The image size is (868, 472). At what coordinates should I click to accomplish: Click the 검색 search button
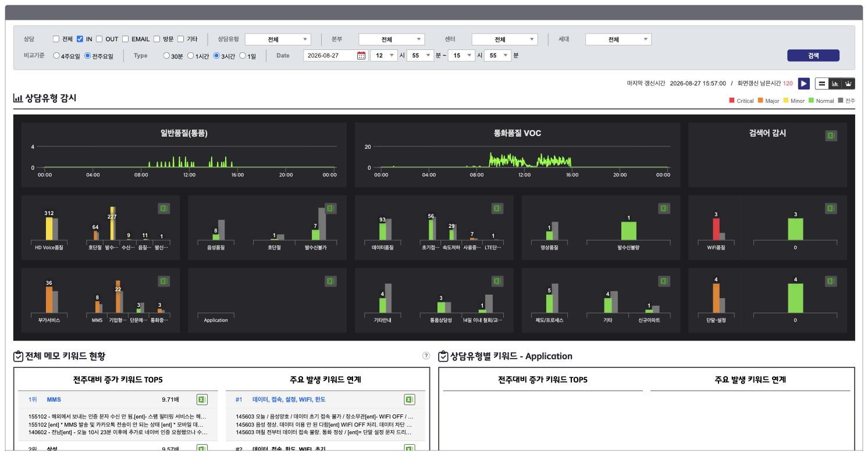pyautogui.click(x=813, y=55)
